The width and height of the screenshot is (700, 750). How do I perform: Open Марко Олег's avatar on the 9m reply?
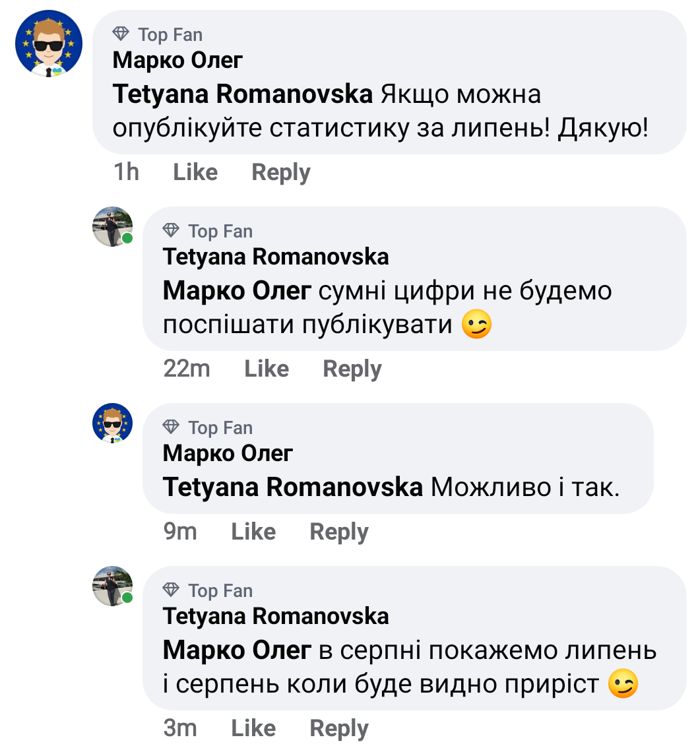coord(112,423)
